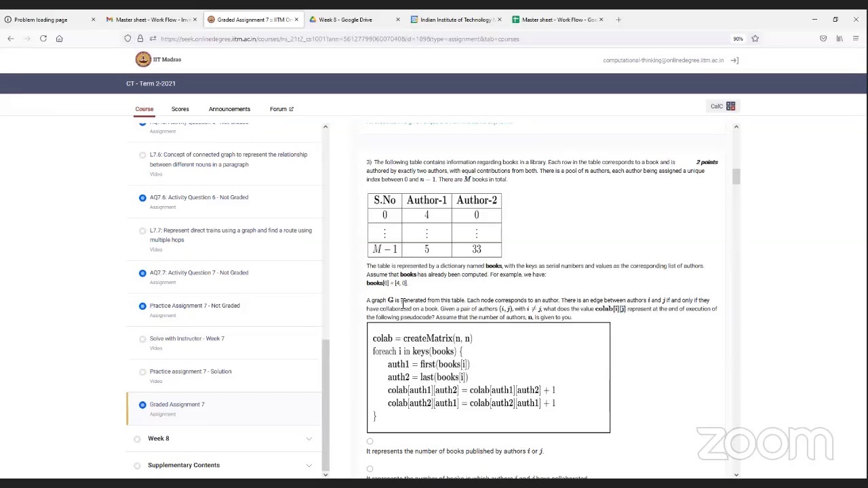Click the Week 8 section title
This screenshot has height=488, width=868.
pyautogui.click(x=159, y=439)
